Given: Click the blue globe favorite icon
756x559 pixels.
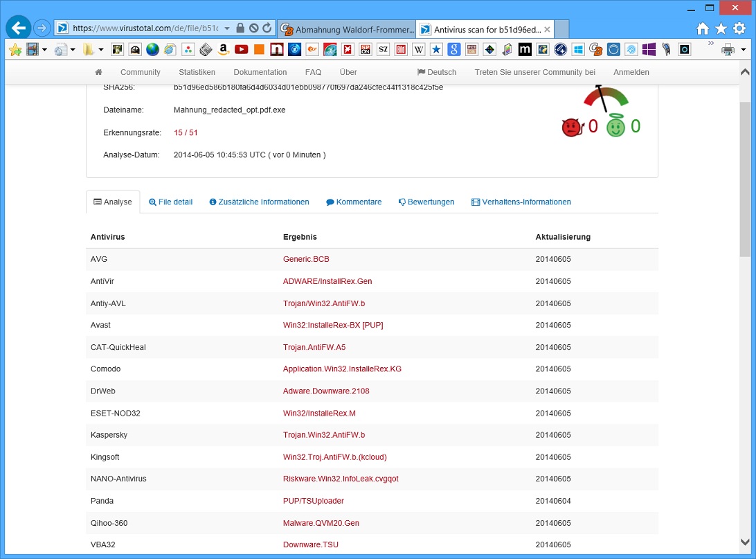Looking at the screenshot, I should coord(152,49).
